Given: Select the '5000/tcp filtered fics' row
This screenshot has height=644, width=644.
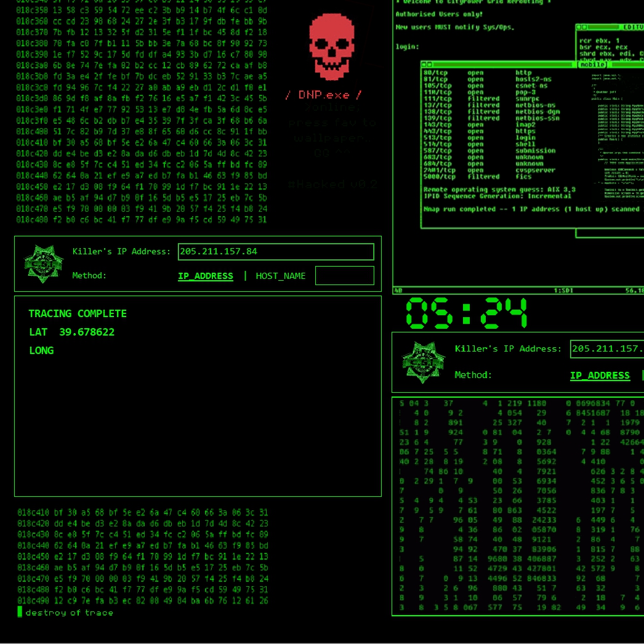Looking at the screenshot, I should point(478,177).
